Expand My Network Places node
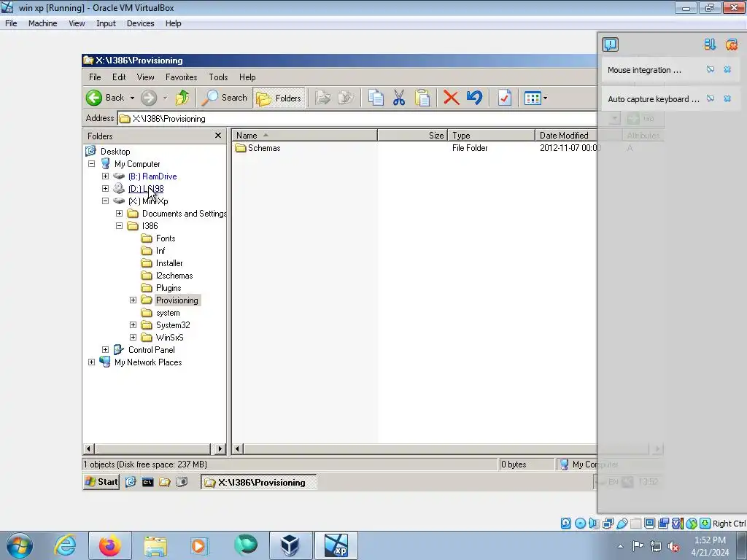747x560 pixels. point(91,362)
